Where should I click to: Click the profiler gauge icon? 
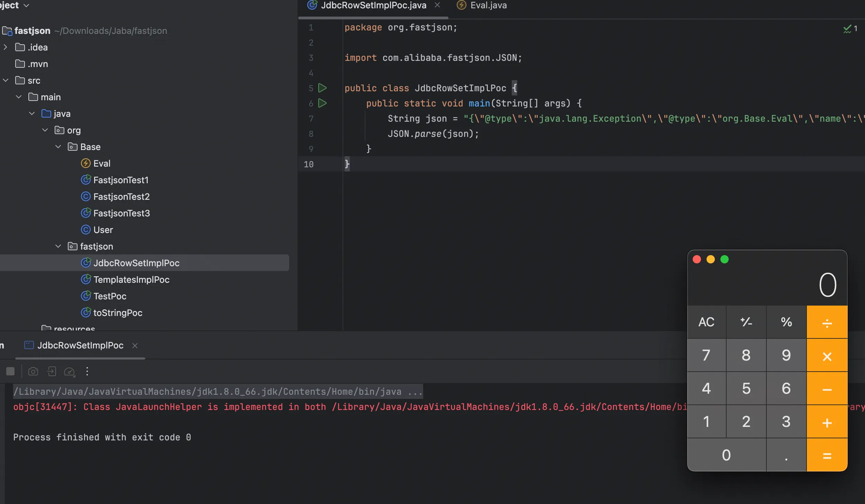coord(70,372)
